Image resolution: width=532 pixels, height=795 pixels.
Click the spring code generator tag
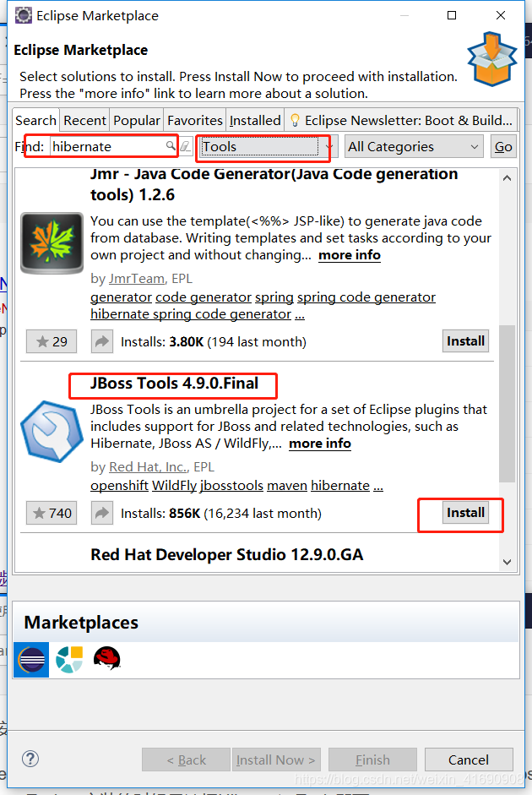click(366, 297)
